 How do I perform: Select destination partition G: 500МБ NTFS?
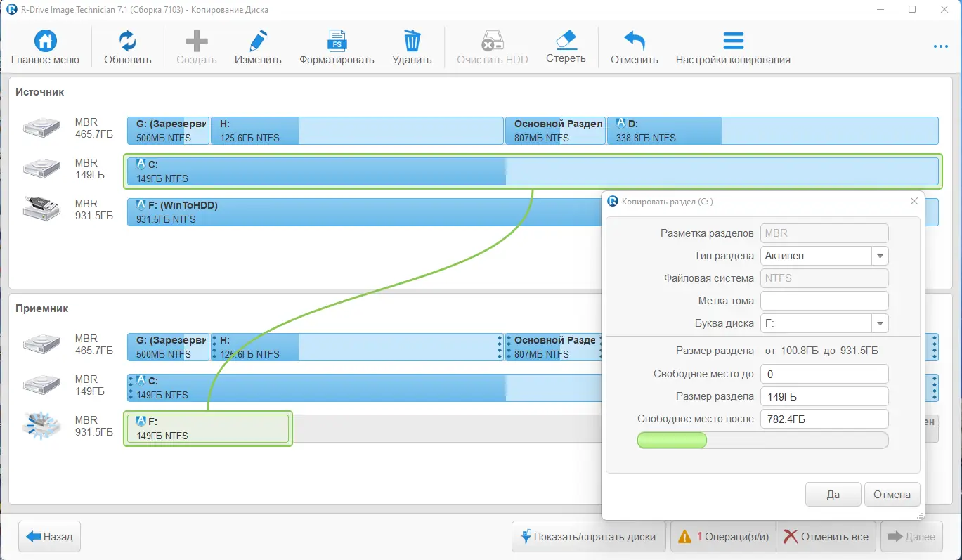[168, 347]
